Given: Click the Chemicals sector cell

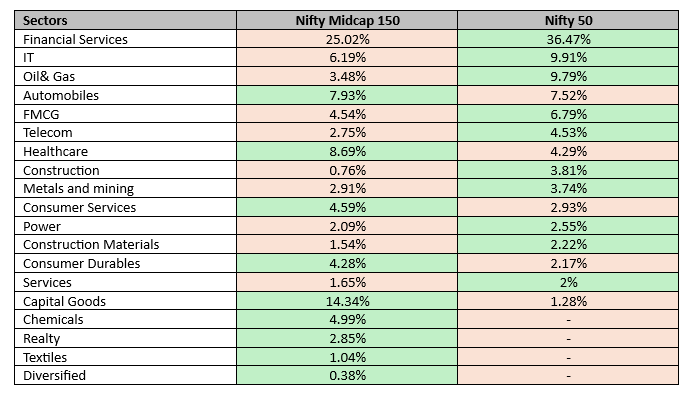Looking at the screenshot, I should point(52,320).
